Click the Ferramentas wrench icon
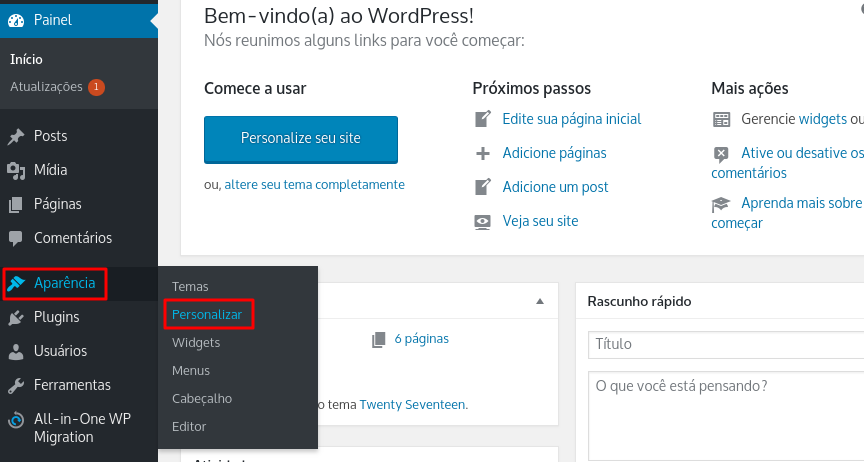The width and height of the screenshot is (864, 462). (16, 386)
